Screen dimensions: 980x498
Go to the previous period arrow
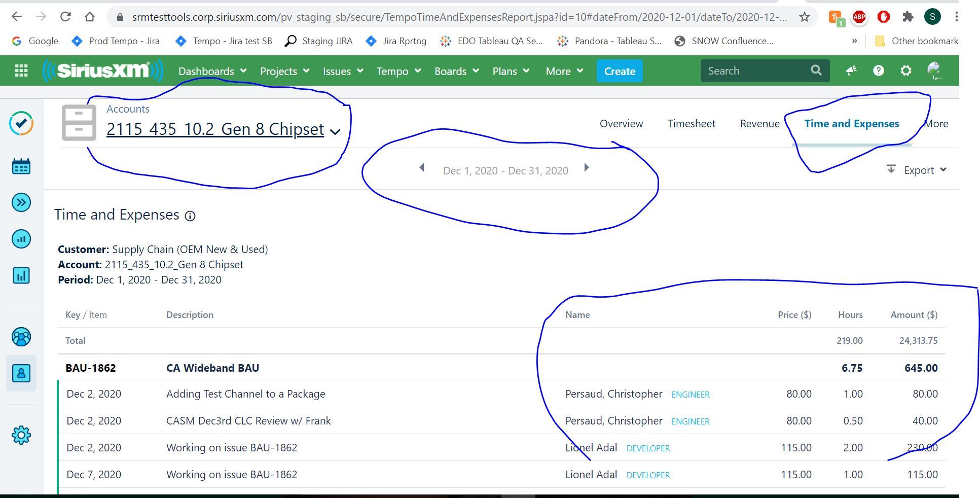(421, 168)
